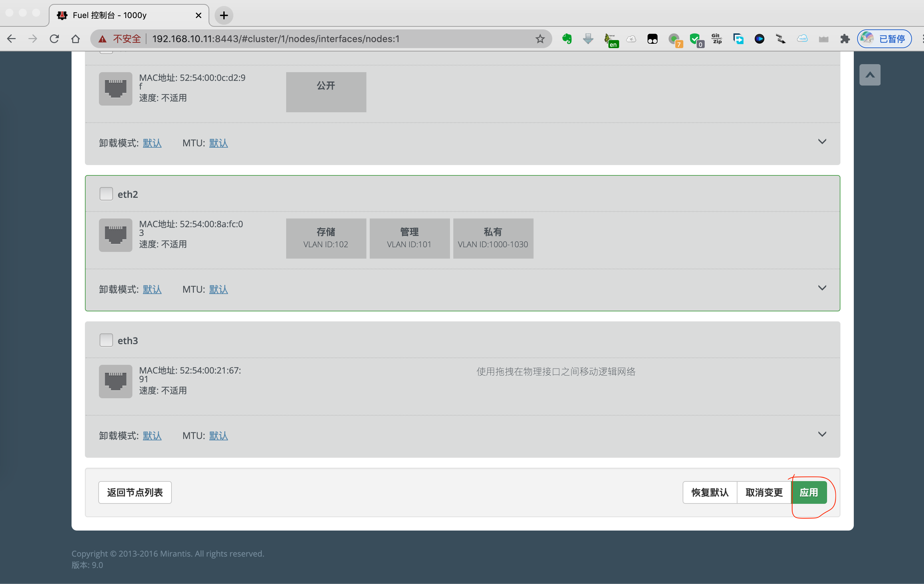
Task: Click the 取消变更 cancel changes button
Action: click(764, 492)
